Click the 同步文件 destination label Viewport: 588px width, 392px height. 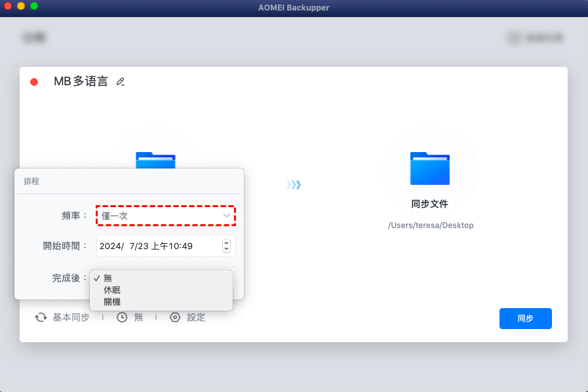click(430, 204)
